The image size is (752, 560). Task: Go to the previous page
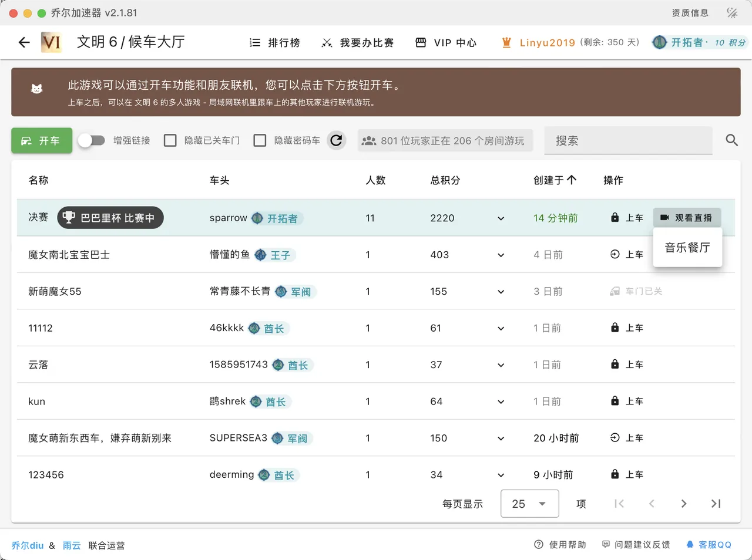tap(652, 504)
